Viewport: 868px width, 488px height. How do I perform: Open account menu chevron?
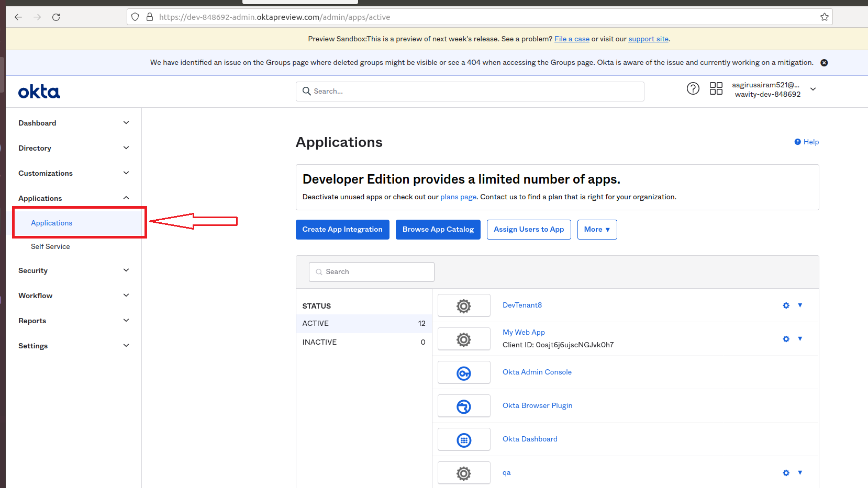tap(813, 89)
